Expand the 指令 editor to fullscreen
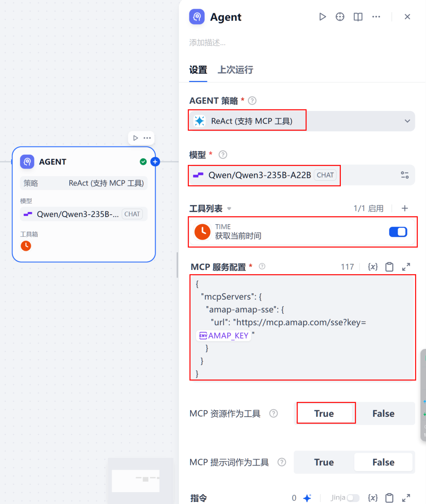 click(x=406, y=498)
